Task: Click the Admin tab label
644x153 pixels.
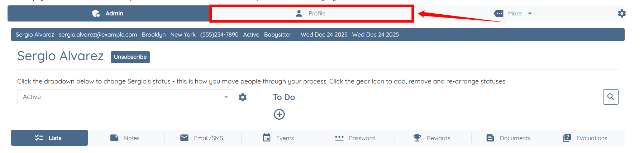Action: click(114, 14)
